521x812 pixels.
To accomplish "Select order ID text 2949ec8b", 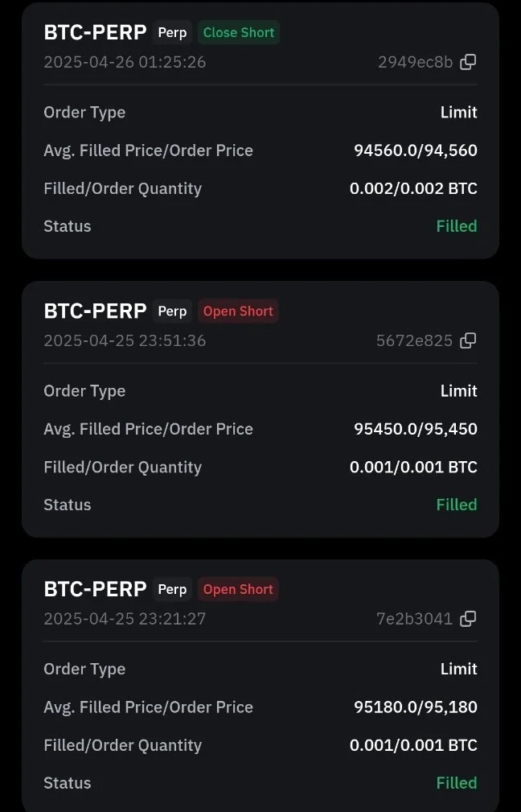I will [415, 62].
